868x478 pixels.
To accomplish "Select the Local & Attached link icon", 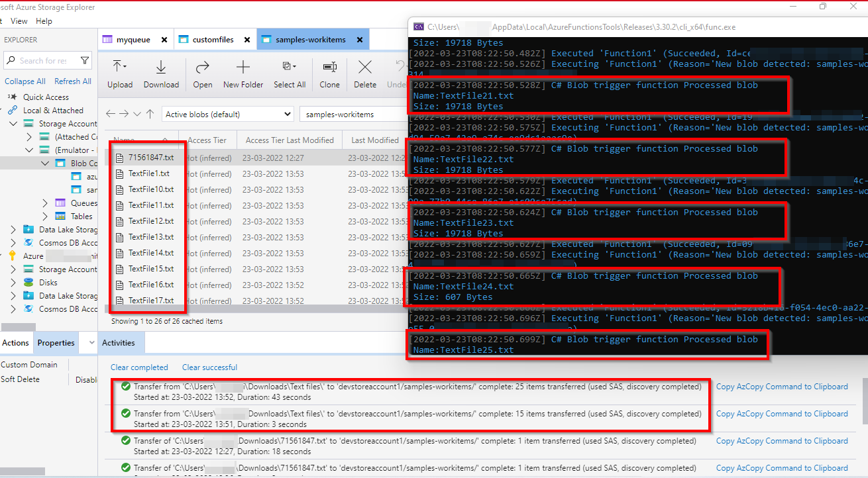I will 13,111.
